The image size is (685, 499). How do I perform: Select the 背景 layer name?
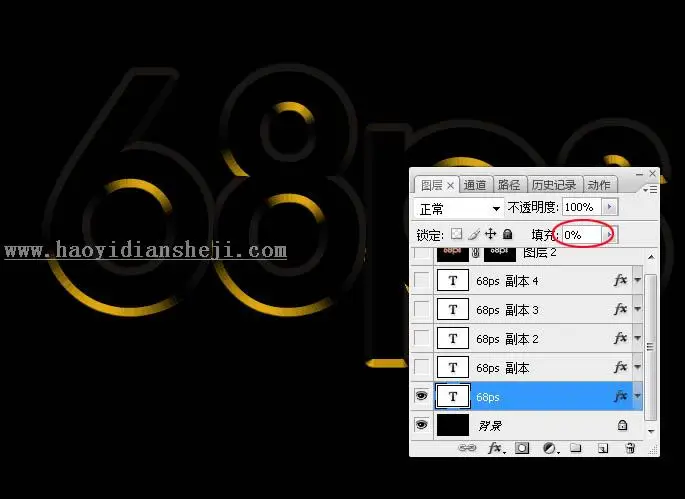[490, 426]
